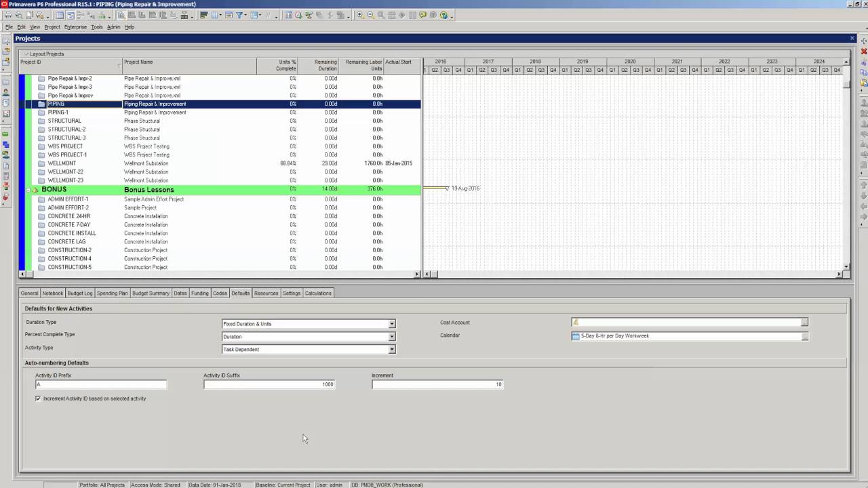Open Print Preview from the toolbar
The image size is (868, 488).
[x=19, y=15]
